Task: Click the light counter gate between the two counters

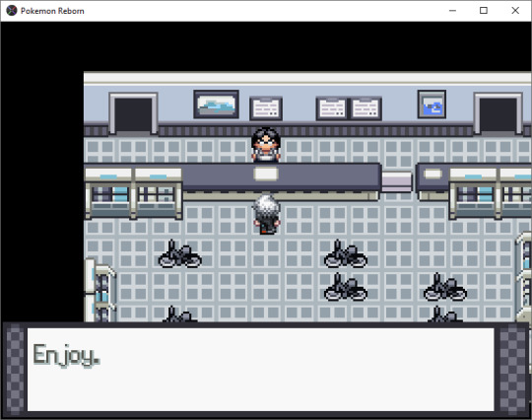Action: click(x=397, y=181)
